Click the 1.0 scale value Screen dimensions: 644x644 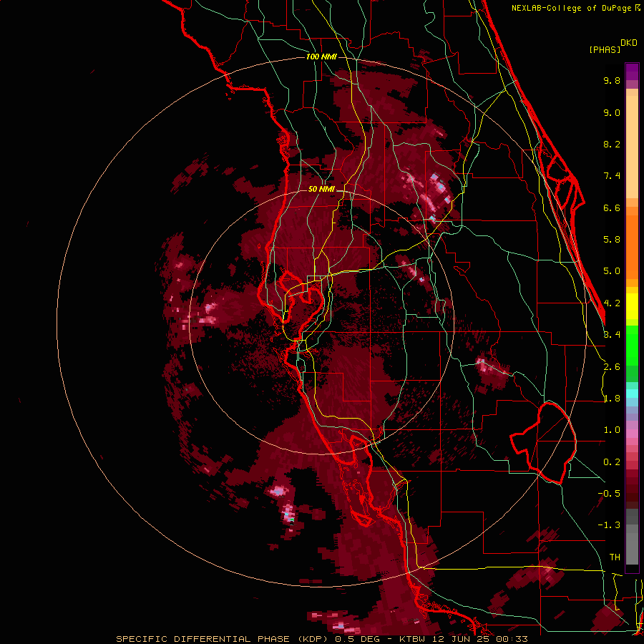click(612, 430)
